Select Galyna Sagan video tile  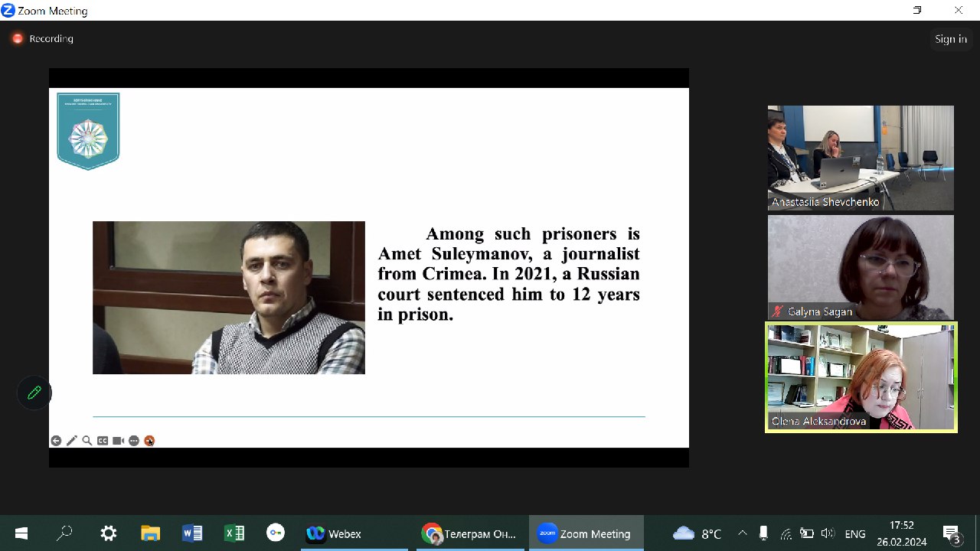861,266
